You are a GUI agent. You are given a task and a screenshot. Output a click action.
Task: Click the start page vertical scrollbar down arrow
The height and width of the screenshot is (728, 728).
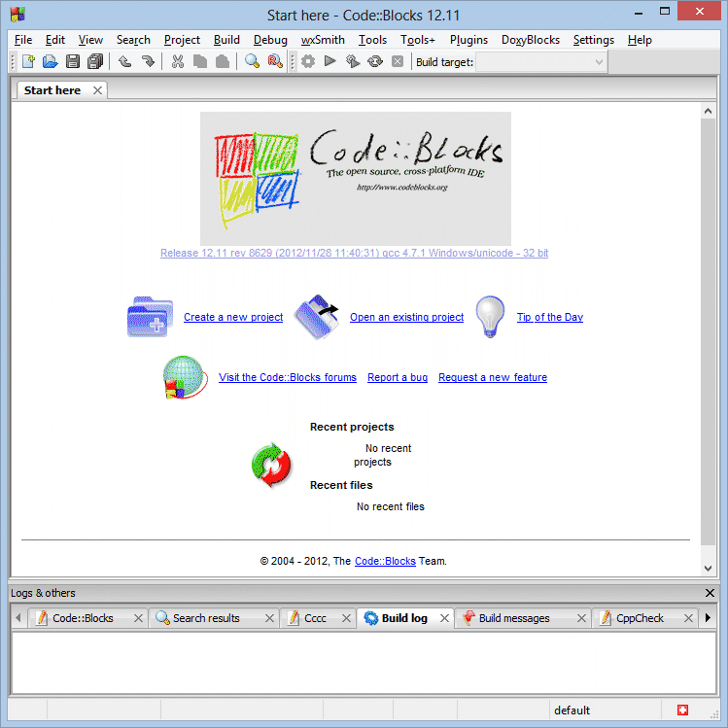(x=708, y=568)
